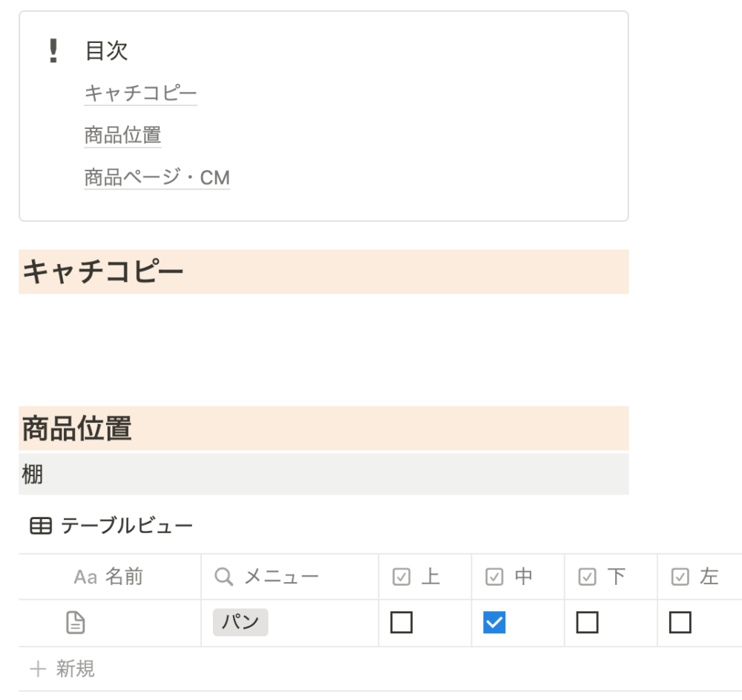742x700 pixels.
Task: Click the 棚 gray text block
Action: [x=324, y=474]
